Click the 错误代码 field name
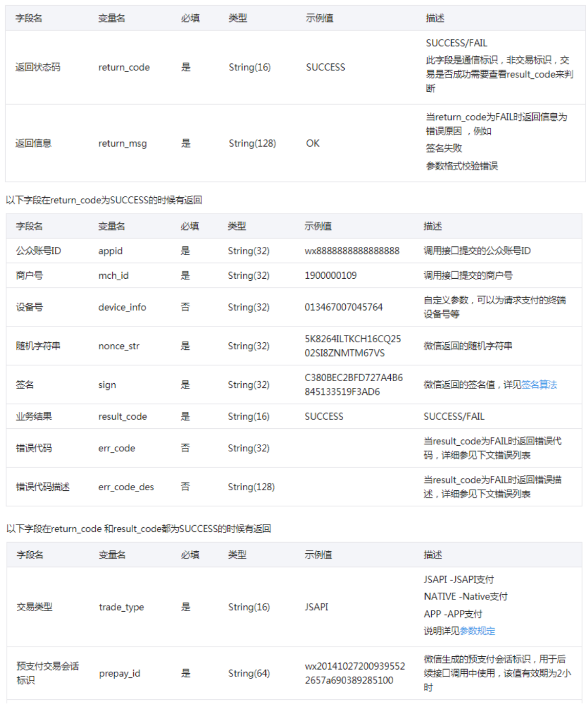 34,448
